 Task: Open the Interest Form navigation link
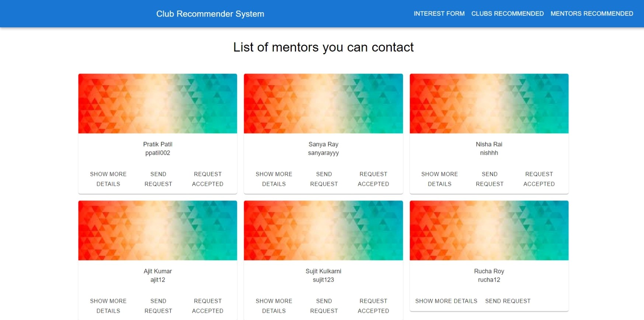[439, 14]
